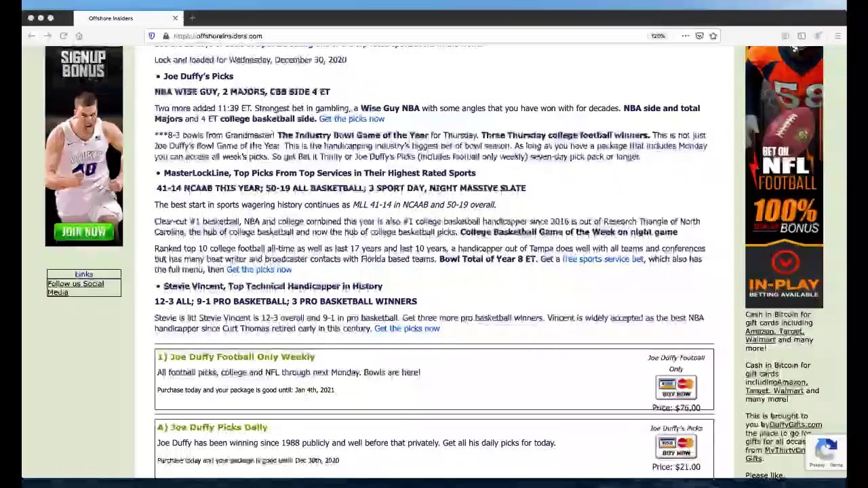This screenshot has height=488, width=868.
Task: Save page to Pocket
Action: (699, 36)
